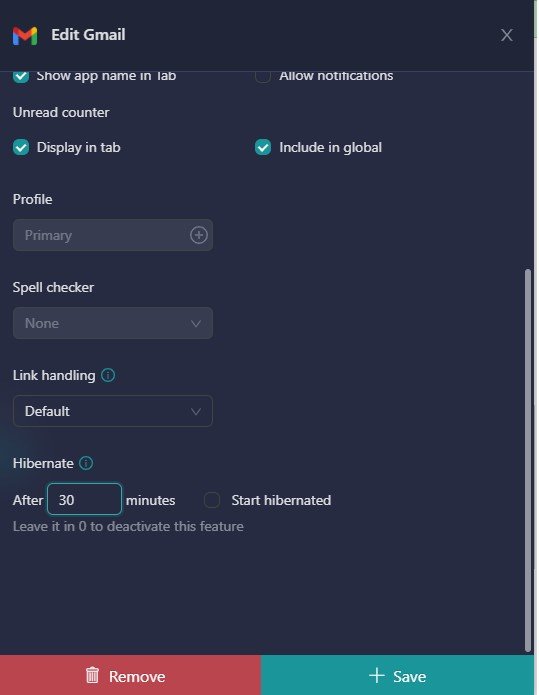Viewport: 539px width, 695px height.
Task: Expand the Link handling Default dropdown
Action: [x=113, y=411]
